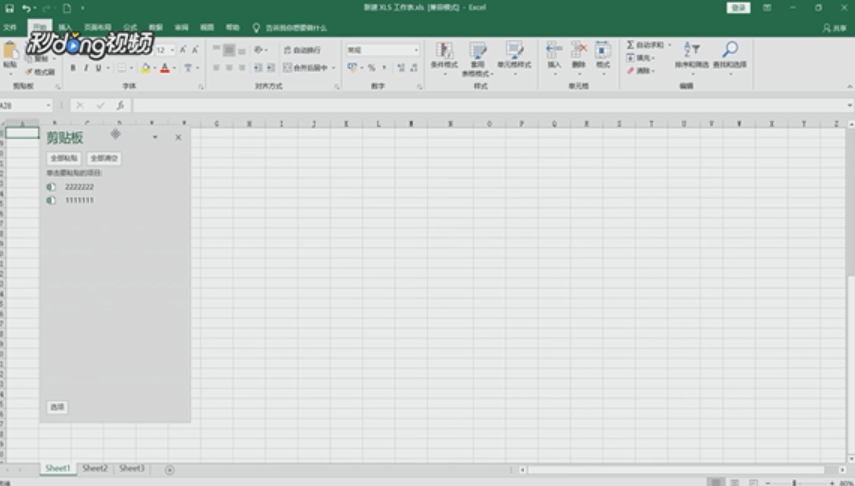Switch to the Page Layout ribbon tab
This screenshot has height=486, width=855.
coord(98,27)
